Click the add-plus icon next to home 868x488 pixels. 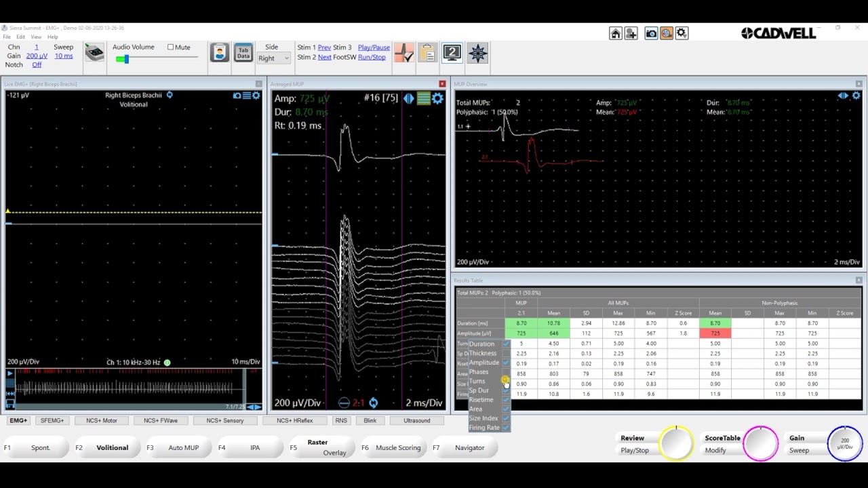631,33
